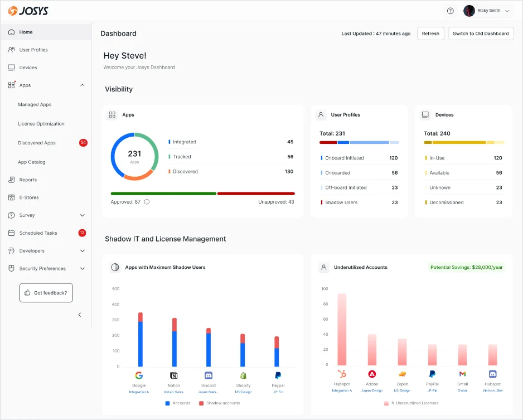Open App Catalog in sidebar
This screenshot has width=523, height=420.
click(32, 162)
